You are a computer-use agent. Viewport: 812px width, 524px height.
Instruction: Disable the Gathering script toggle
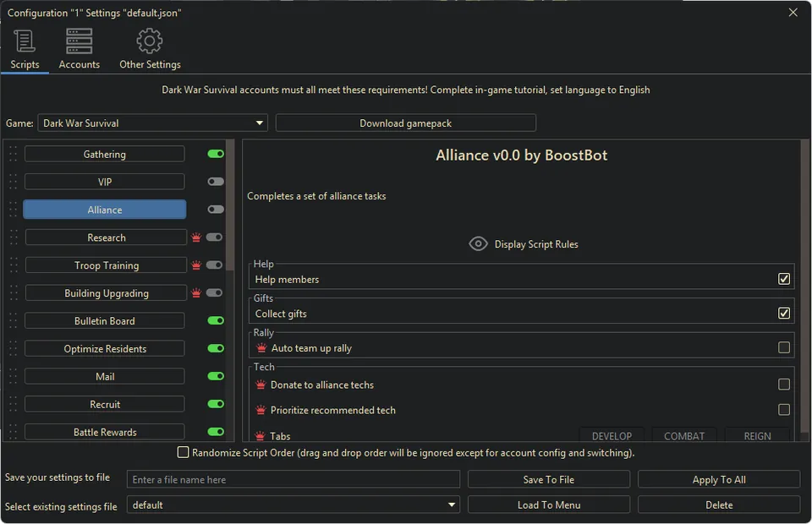(216, 154)
